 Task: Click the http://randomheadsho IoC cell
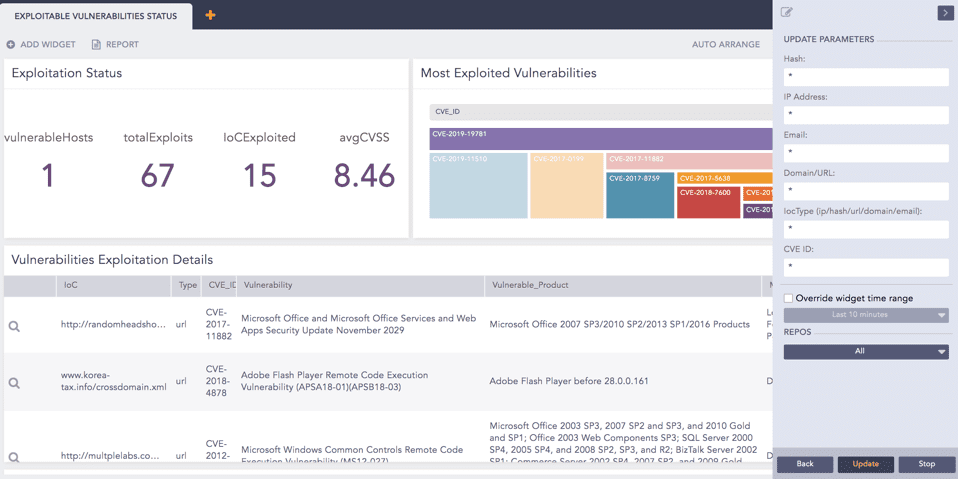tap(114, 324)
